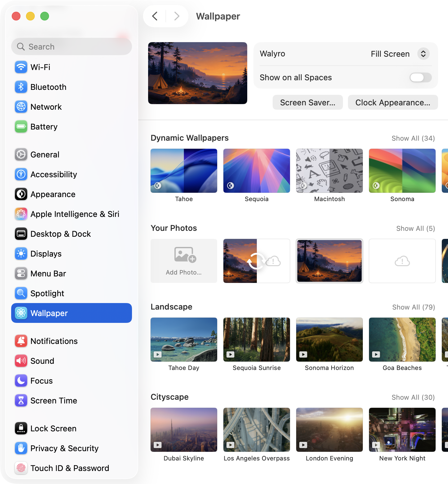Click Add Photo tile

[x=184, y=261]
